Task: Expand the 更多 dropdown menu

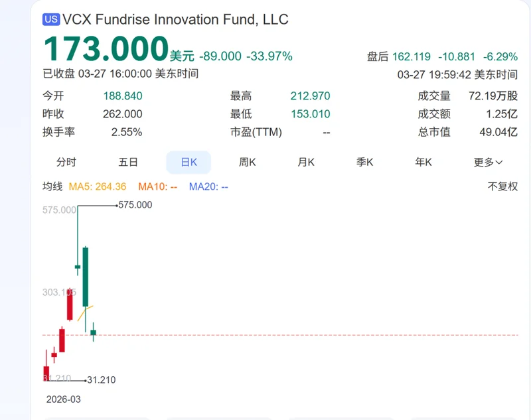Action: [488, 162]
